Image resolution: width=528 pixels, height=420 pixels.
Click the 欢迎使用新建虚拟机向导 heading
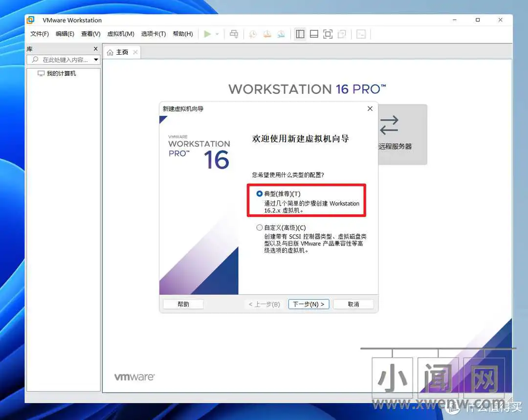coord(300,139)
